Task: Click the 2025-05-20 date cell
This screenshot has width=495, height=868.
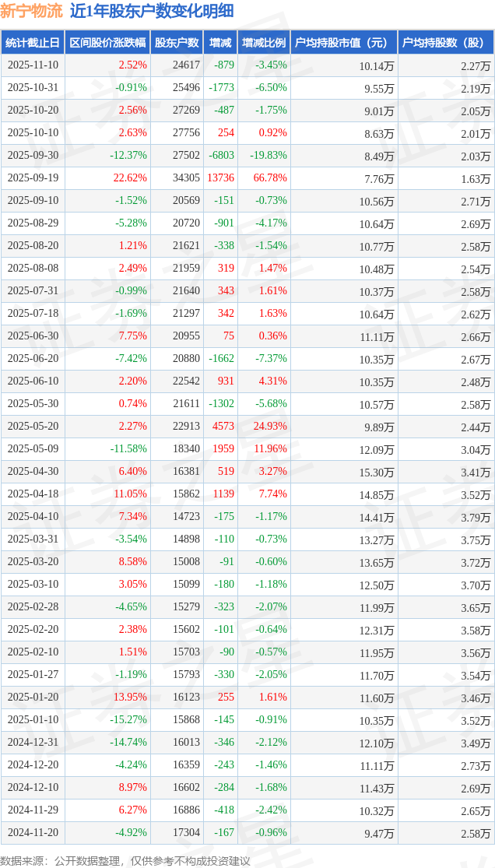Action: click(x=33, y=427)
